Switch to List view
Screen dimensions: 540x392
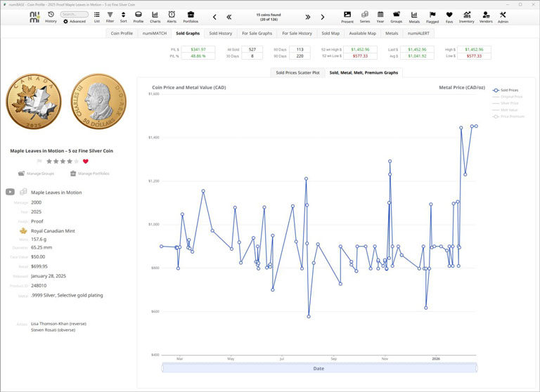click(97, 17)
